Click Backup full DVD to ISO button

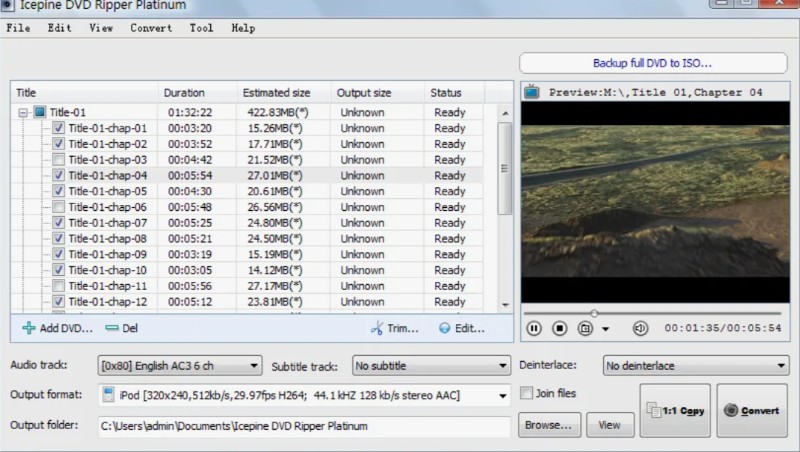click(652, 63)
